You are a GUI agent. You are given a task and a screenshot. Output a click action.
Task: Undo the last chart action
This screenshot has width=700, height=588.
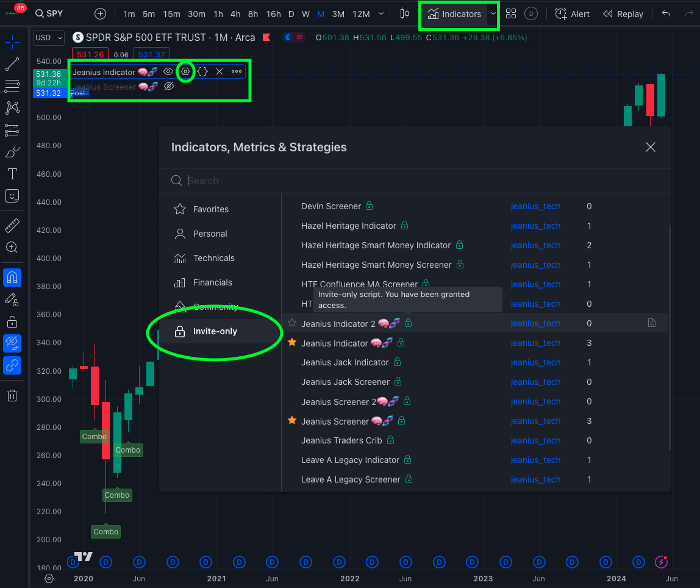[x=666, y=14]
